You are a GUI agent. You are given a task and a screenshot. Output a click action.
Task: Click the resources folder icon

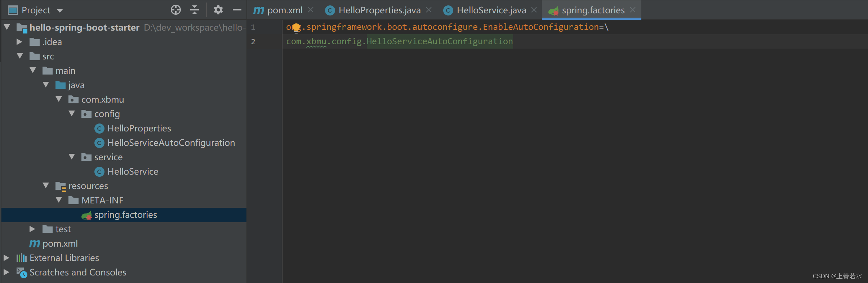click(61, 186)
